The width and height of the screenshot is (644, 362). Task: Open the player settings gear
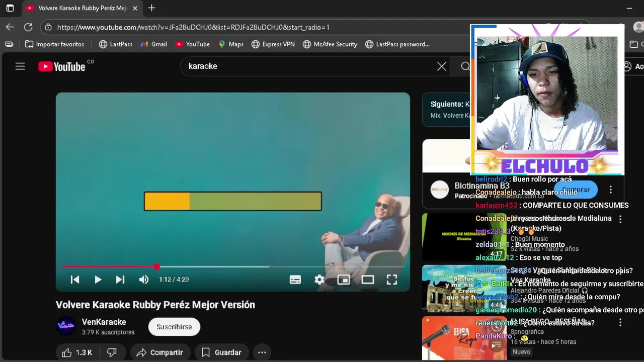point(319,280)
